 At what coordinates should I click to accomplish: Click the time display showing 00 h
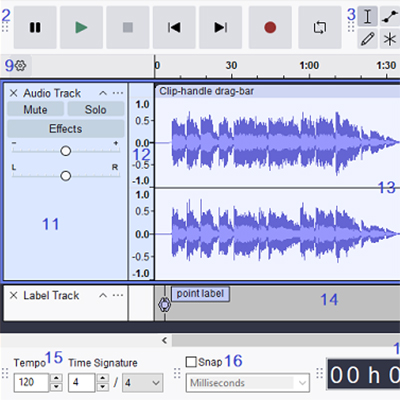click(x=364, y=375)
